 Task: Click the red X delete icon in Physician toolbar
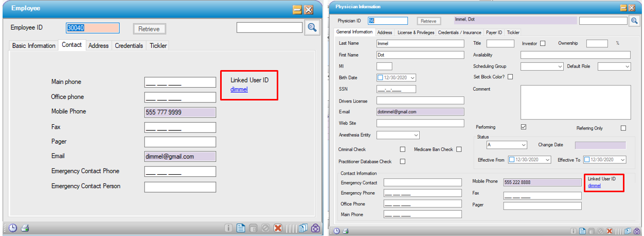[x=609, y=231]
